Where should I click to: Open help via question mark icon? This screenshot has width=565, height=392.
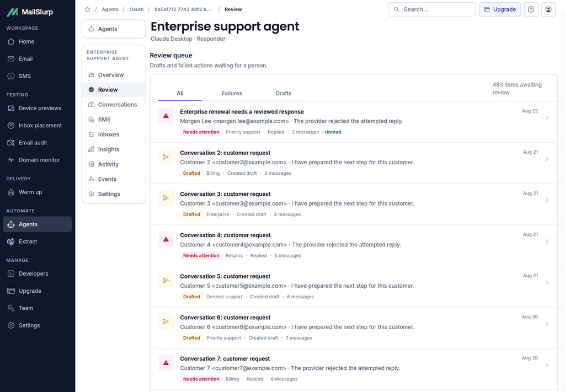point(531,9)
